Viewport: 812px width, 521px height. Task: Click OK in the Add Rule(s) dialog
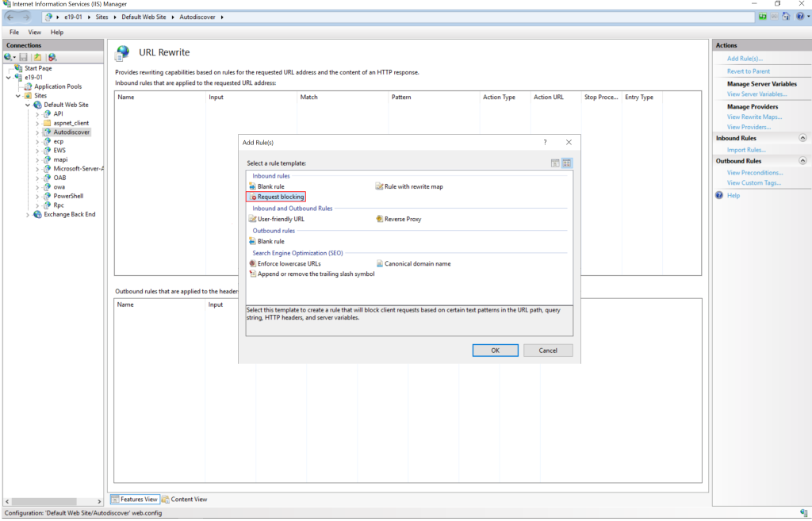495,351
